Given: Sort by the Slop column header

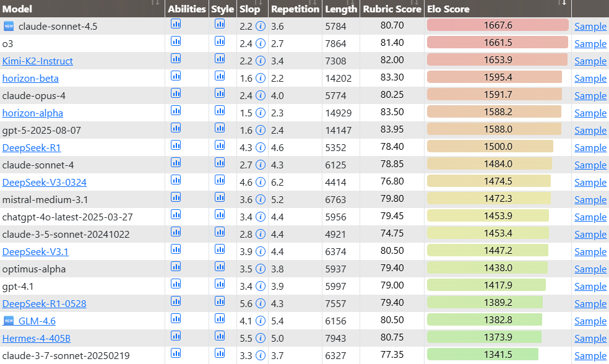Looking at the screenshot, I should [x=249, y=9].
